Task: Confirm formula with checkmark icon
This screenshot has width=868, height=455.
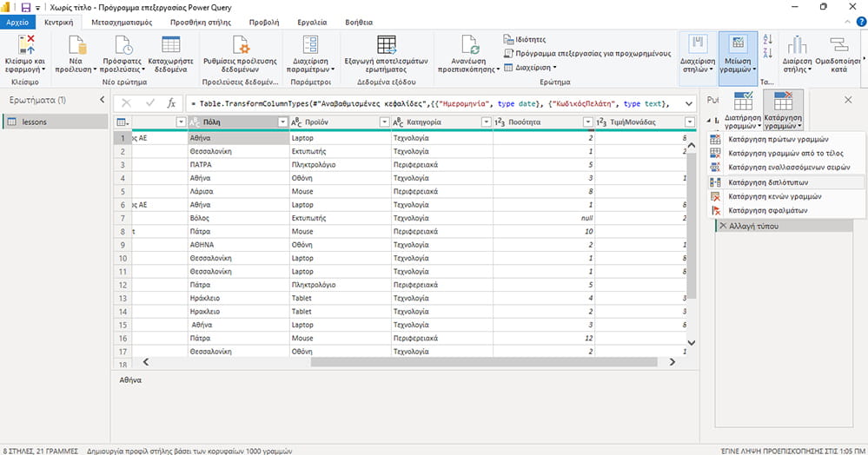Action: (x=150, y=103)
